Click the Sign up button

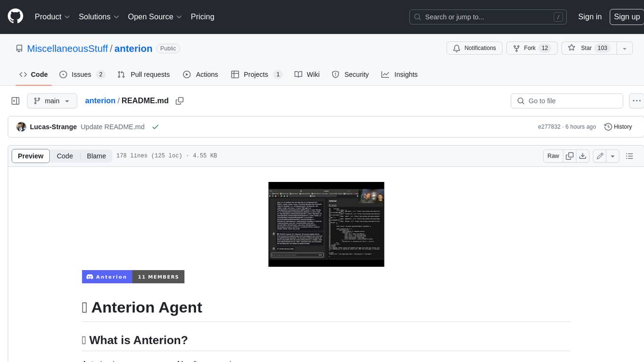[x=626, y=17]
